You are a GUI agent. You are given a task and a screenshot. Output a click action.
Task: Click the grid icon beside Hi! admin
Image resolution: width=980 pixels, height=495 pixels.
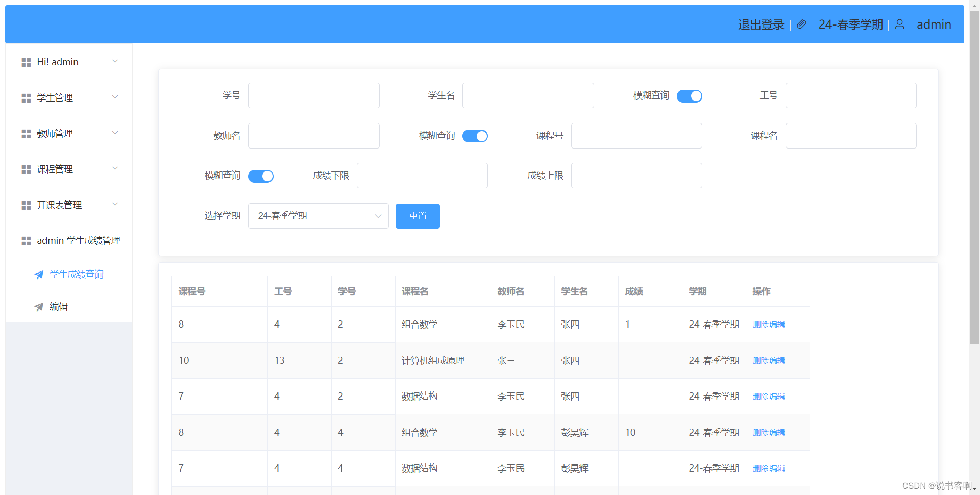[x=26, y=62]
